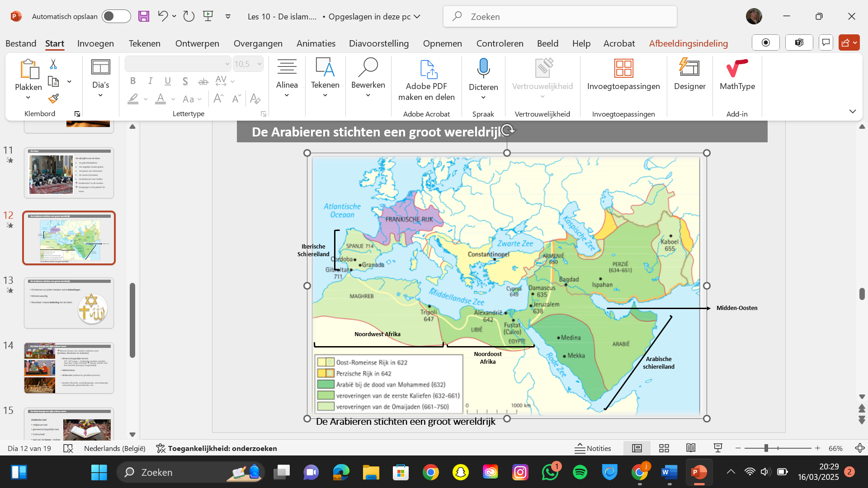The width and height of the screenshot is (868, 488).
Task: Open Lettertype dialog launcher
Action: click(264, 114)
